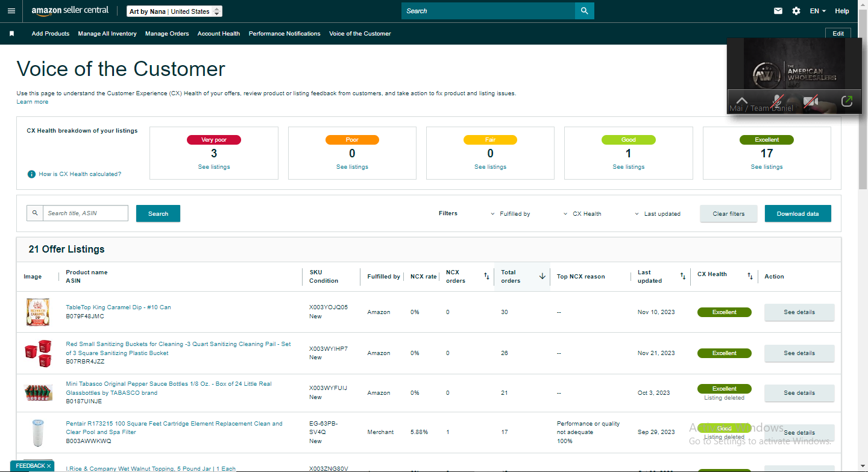See details for Pentair R173215 filter

click(799, 433)
